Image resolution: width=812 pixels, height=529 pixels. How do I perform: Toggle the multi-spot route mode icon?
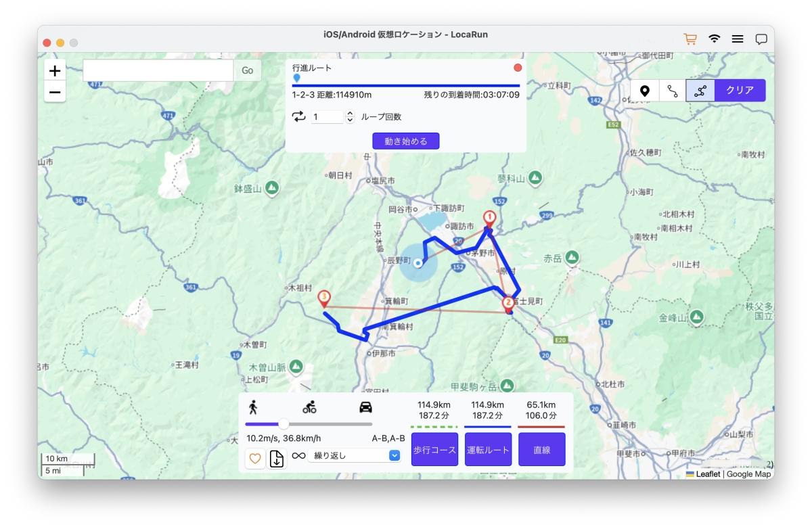[x=700, y=91]
